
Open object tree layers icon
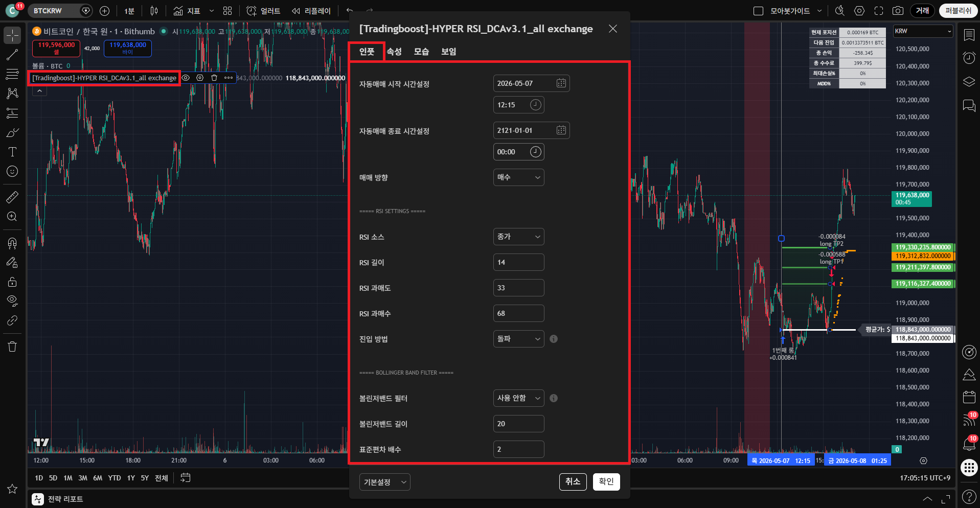pos(969,82)
